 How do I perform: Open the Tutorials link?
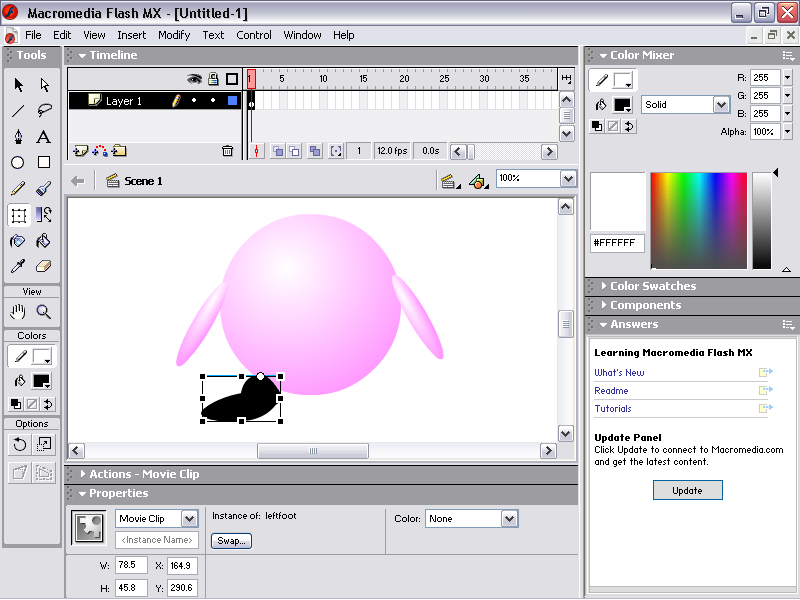click(613, 409)
